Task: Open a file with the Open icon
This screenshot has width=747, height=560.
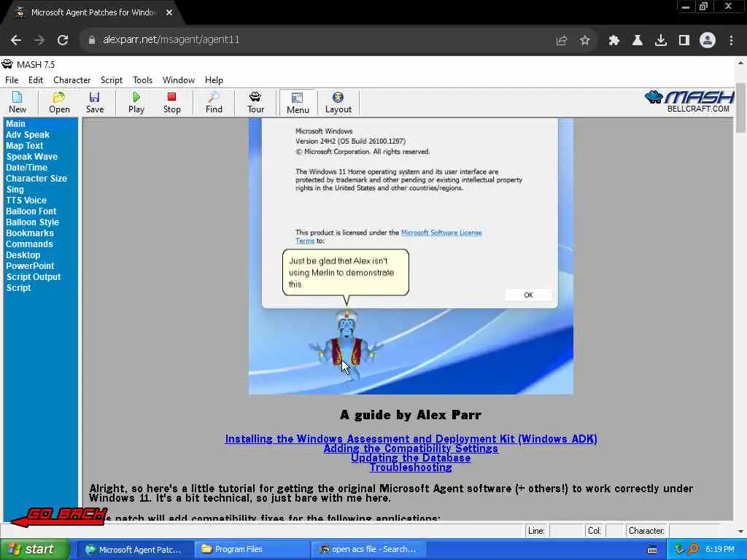Action: (59, 102)
